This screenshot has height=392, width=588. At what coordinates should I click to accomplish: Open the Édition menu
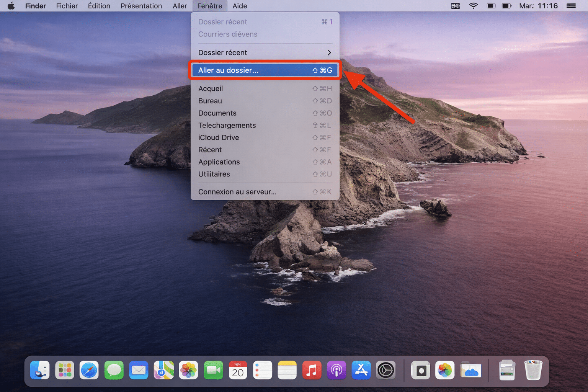pos(99,6)
